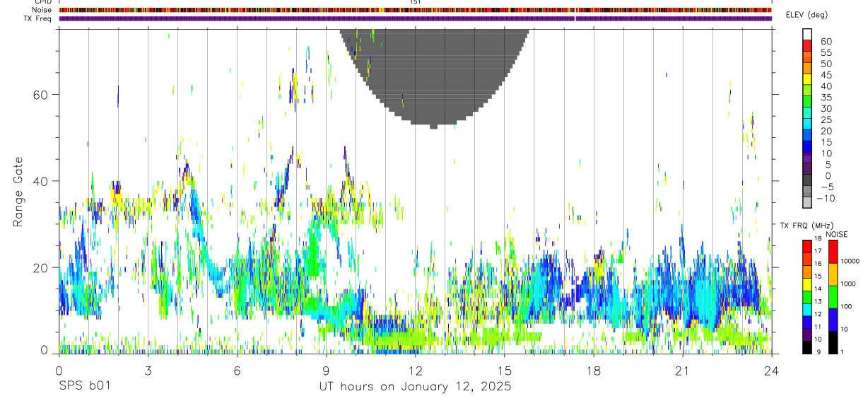Click the ELEV (deg) legend title
868x401 pixels.
click(807, 16)
